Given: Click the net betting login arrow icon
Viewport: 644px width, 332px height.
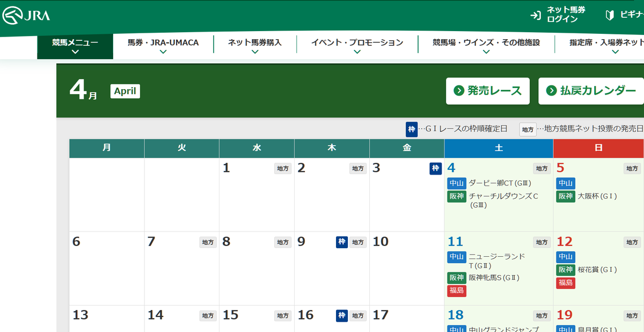Looking at the screenshot, I should [x=535, y=15].
